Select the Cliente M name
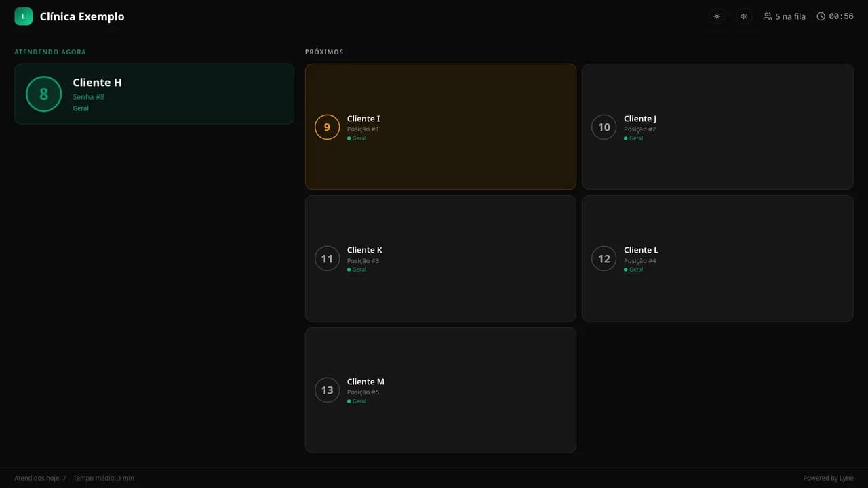Image resolution: width=868 pixels, height=488 pixels. [366, 382]
